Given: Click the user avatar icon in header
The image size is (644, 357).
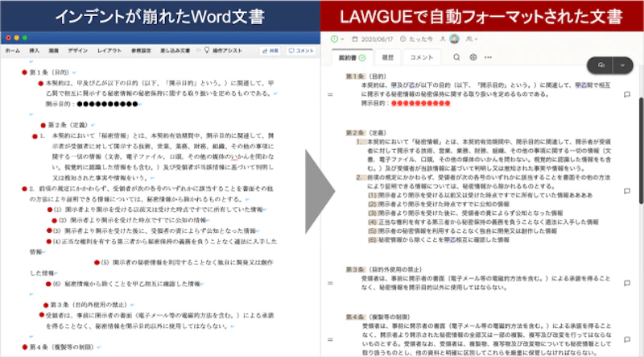Looking at the screenshot, I should point(454,39).
